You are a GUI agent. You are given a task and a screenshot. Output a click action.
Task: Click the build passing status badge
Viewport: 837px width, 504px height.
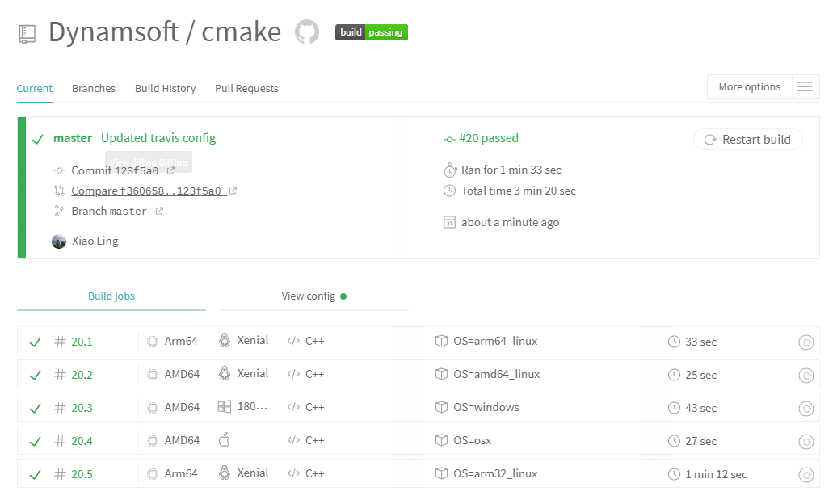pos(372,32)
